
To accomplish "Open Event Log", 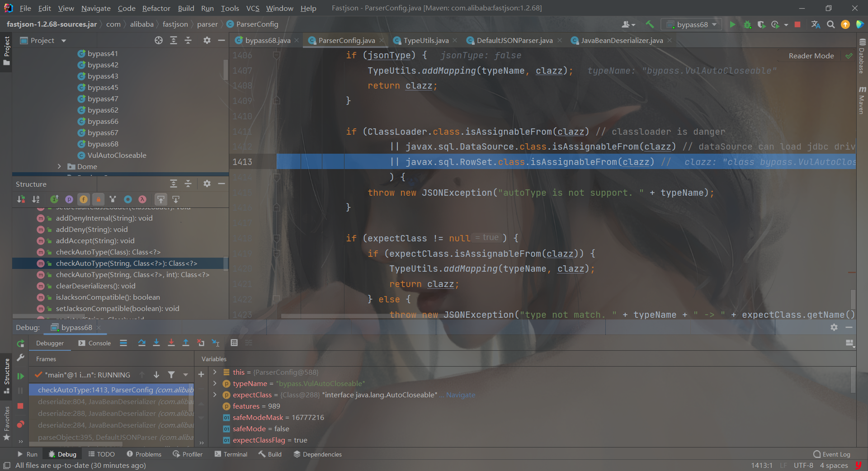I will point(832,454).
